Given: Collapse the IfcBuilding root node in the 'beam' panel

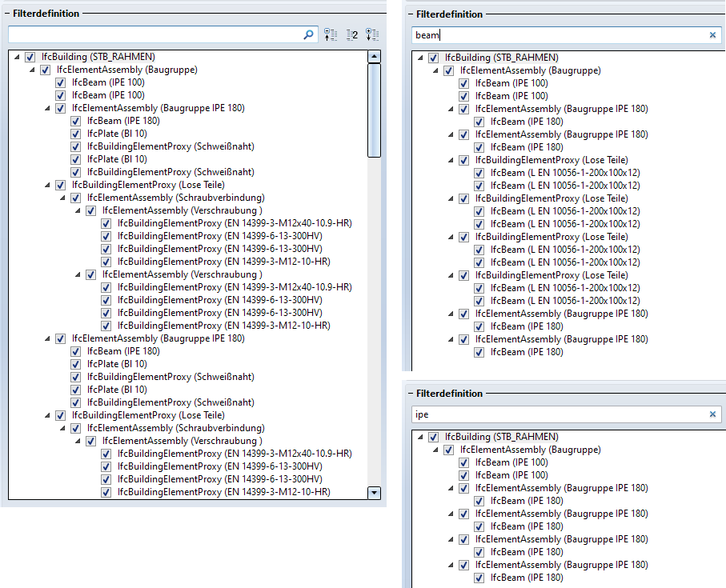Looking at the screenshot, I should click(422, 58).
